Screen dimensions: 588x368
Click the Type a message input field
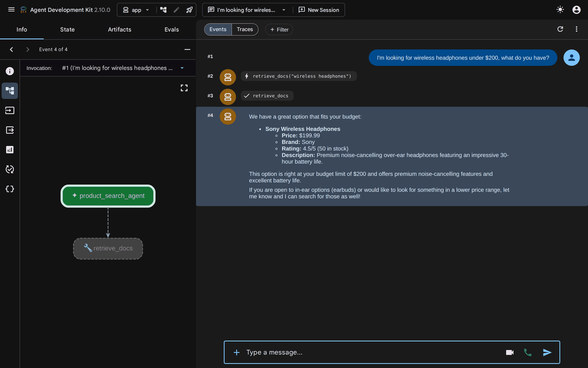tap(371, 352)
